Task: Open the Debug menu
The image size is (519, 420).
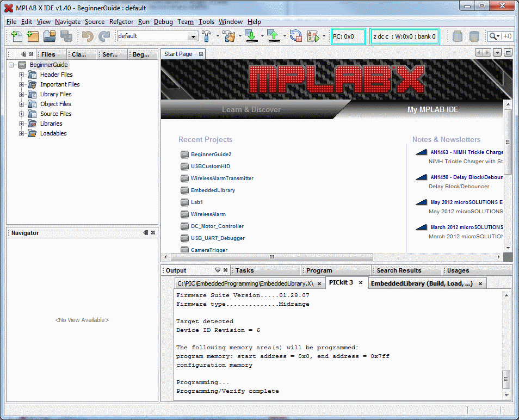Action: click(163, 22)
